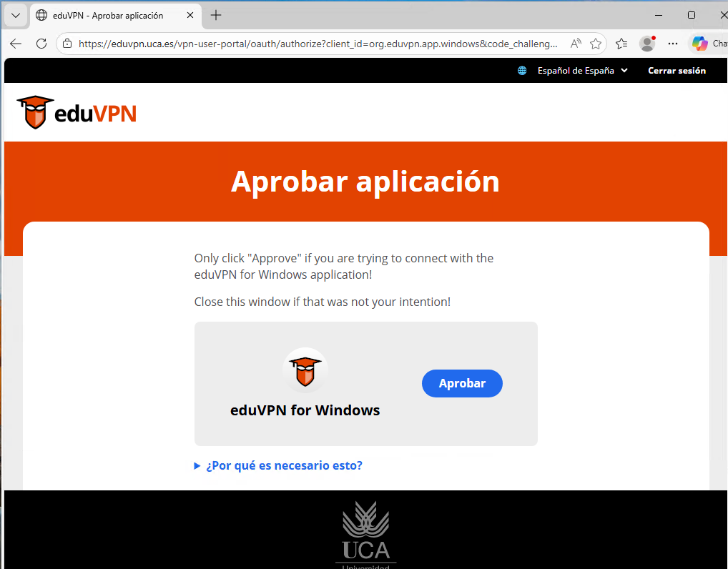Click the Read aloud icon
This screenshot has height=569, width=728.
coord(576,44)
